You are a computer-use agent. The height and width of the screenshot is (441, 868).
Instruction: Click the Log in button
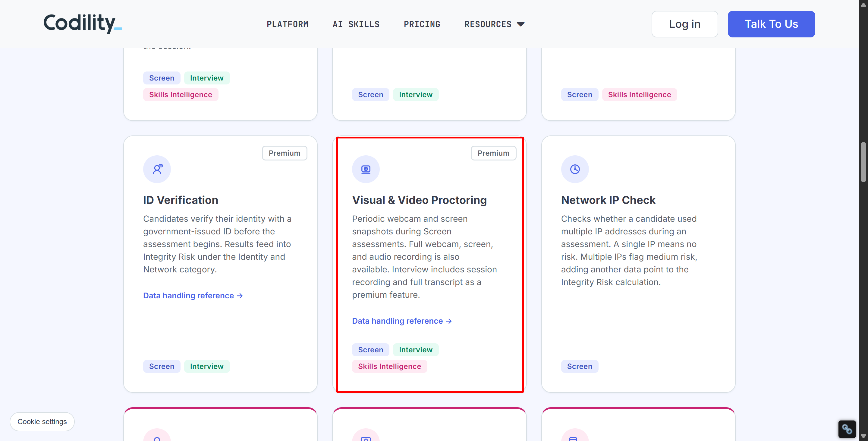pos(684,24)
